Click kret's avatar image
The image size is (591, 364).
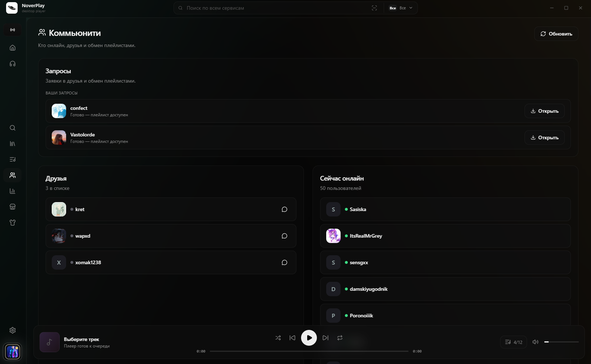coord(59,209)
